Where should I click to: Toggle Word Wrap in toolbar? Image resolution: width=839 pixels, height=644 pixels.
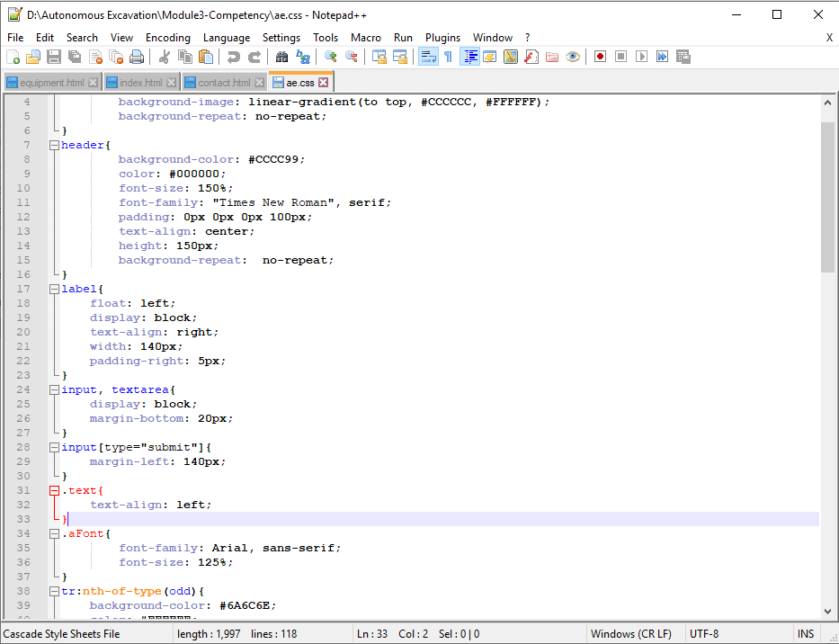point(428,57)
